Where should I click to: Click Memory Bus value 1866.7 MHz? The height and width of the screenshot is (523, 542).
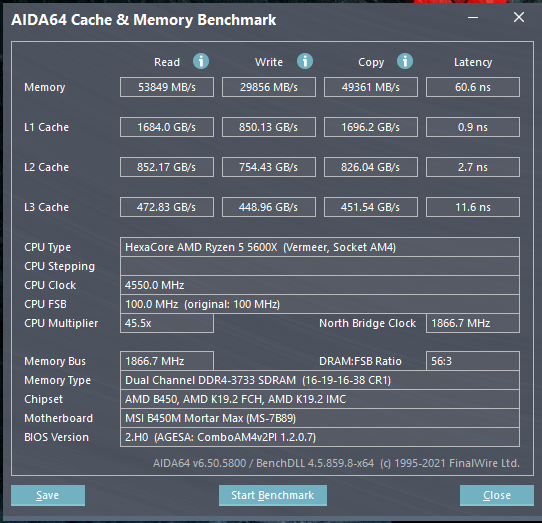(x=167, y=361)
